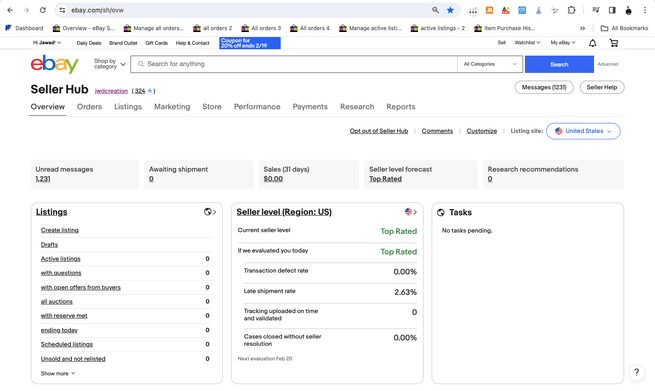Open the Payments tab
Viewport: 655px width, 391px height.
(x=310, y=107)
